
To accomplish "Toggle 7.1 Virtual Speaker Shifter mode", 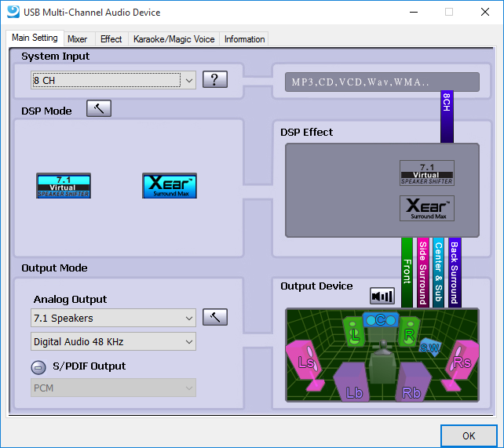I will [64, 185].
